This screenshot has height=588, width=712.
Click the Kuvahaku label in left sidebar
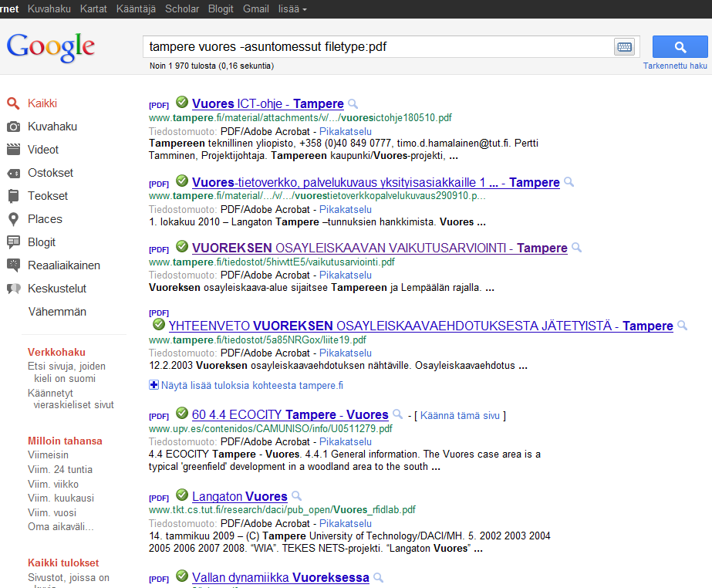(52, 127)
